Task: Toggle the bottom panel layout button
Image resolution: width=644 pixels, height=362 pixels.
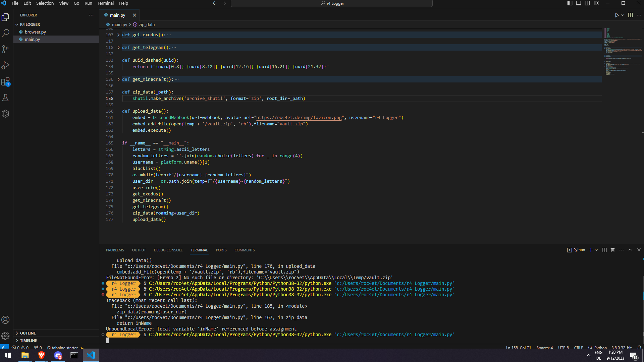Action: point(579,3)
